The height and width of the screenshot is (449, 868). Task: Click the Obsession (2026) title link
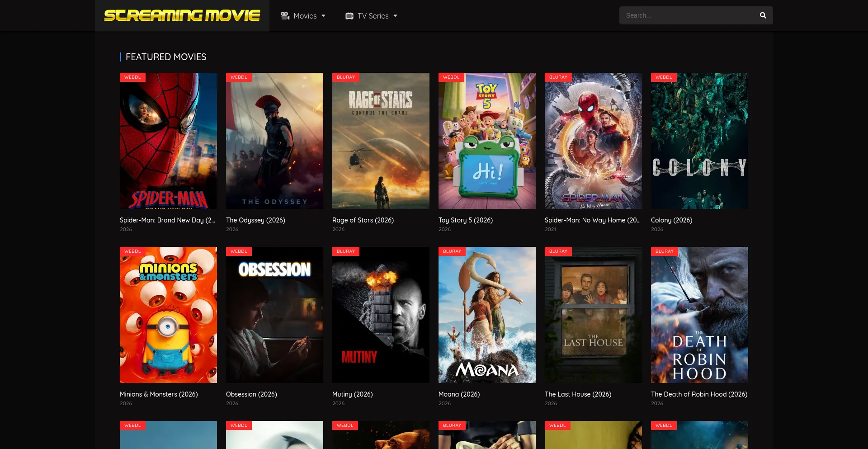(251, 394)
